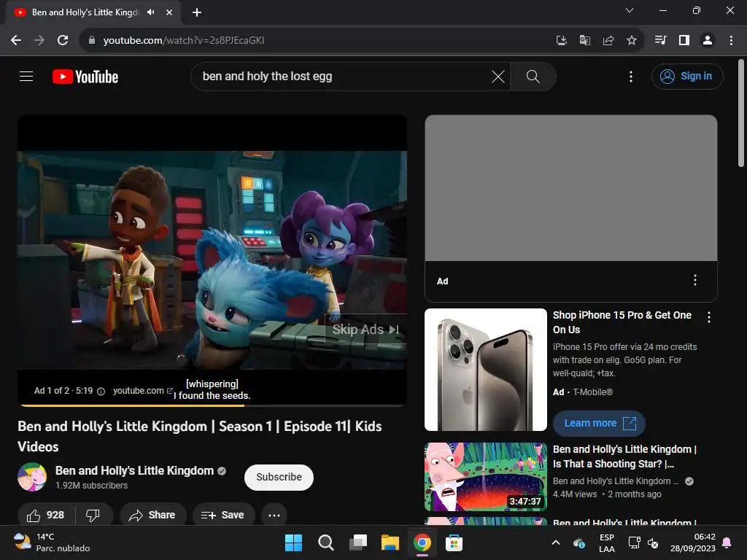Open OneDrive cloud tray icon
This screenshot has height=560, width=747.
(x=578, y=542)
